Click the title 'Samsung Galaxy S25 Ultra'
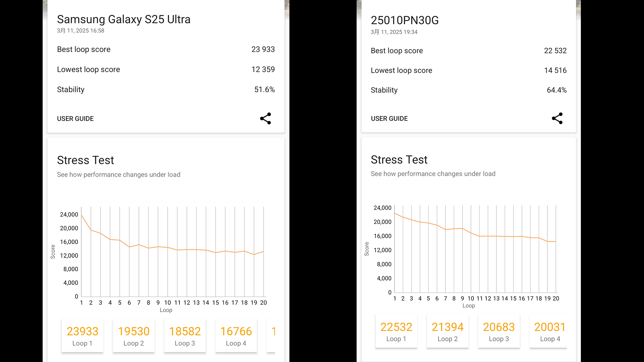Screen dimensions: 644x362 [x=124, y=19]
